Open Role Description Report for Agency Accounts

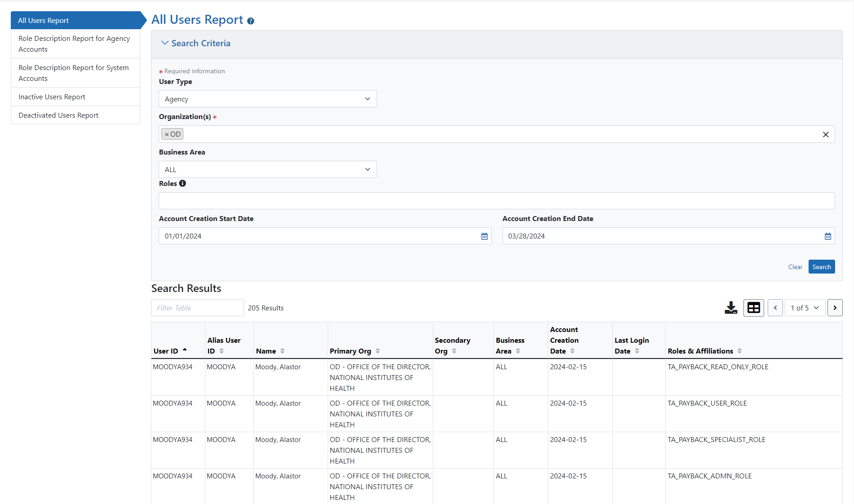point(76,44)
